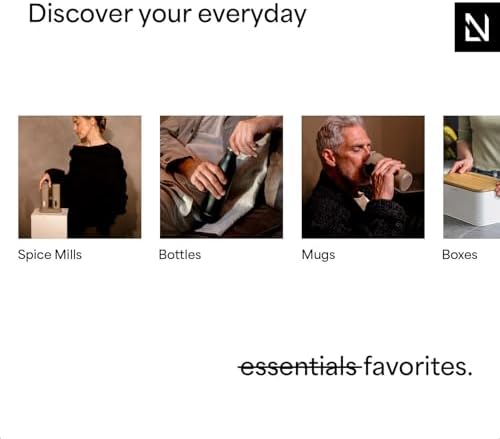This screenshot has width=500, height=439.
Task: Click the spice mill on the pedestal
Action: click(50, 197)
